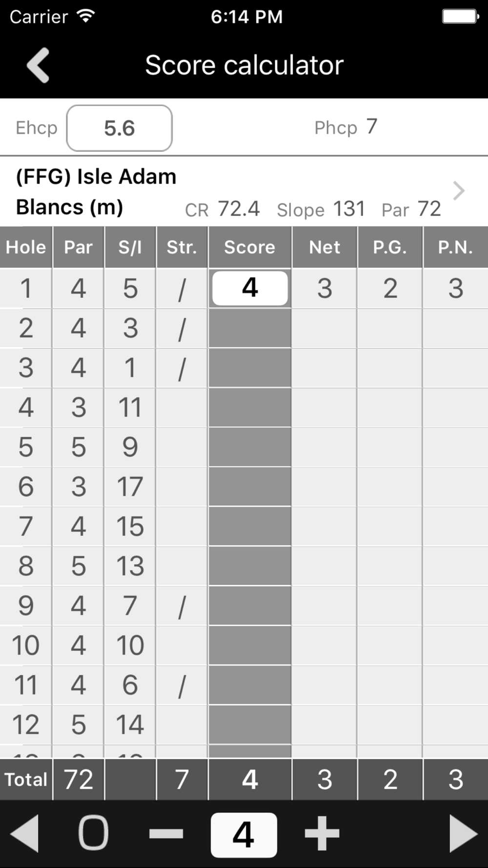Select the score cell for hole 1
The width and height of the screenshot is (488, 868).
(250, 288)
